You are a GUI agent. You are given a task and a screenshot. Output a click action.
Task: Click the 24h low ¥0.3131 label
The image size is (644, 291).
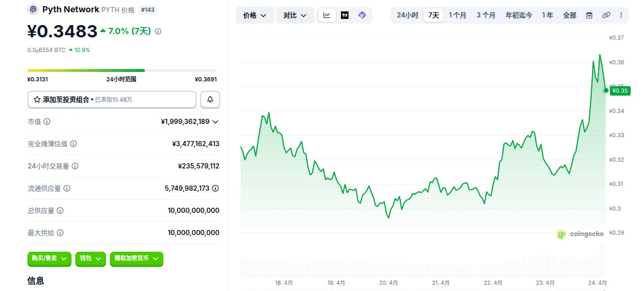38,79
